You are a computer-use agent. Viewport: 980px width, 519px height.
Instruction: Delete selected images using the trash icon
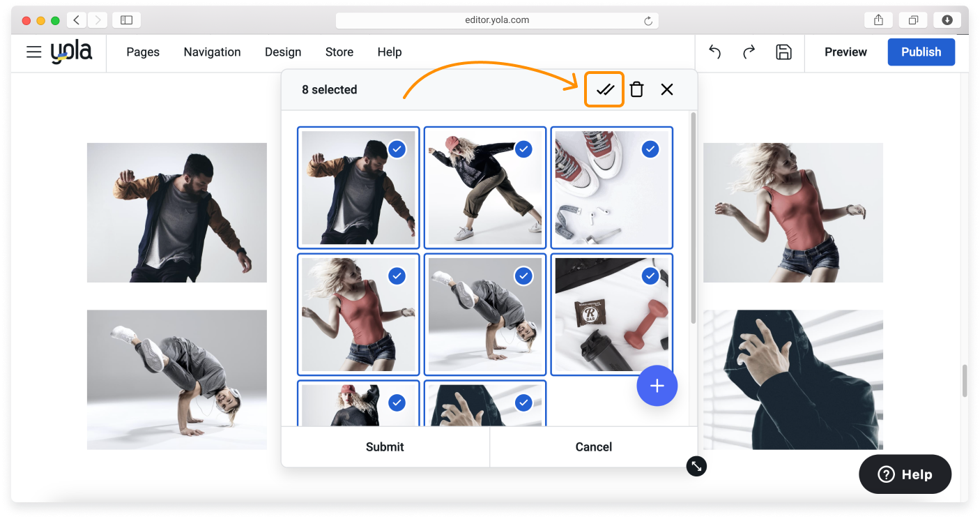pyautogui.click(x=636, y=89)
